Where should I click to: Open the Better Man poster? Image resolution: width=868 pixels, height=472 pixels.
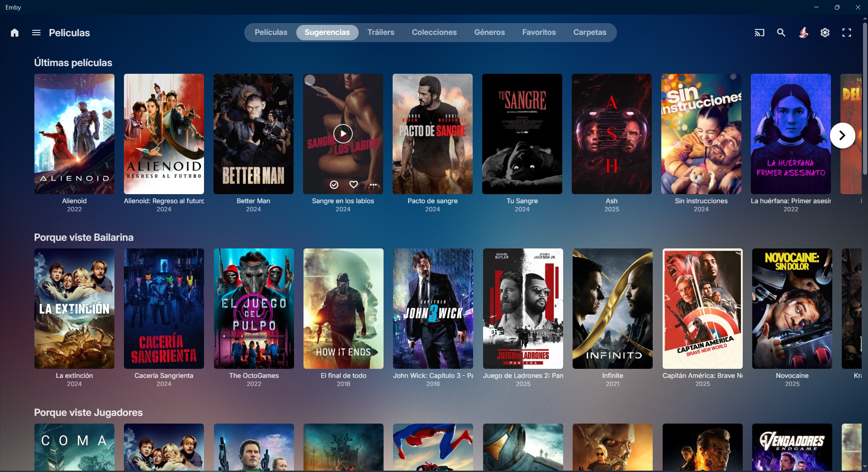pos(253,134)
